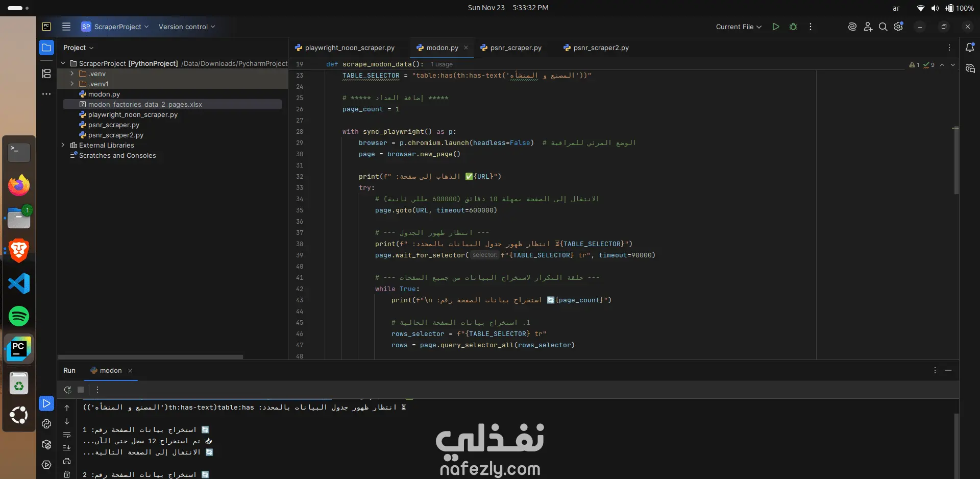Open Spotify from the dock
This screenshot has height=479, width=980.
19,316
